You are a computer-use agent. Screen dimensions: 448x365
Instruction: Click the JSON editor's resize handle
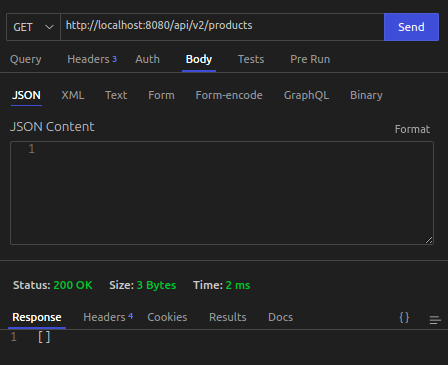(x=429, y=240)
